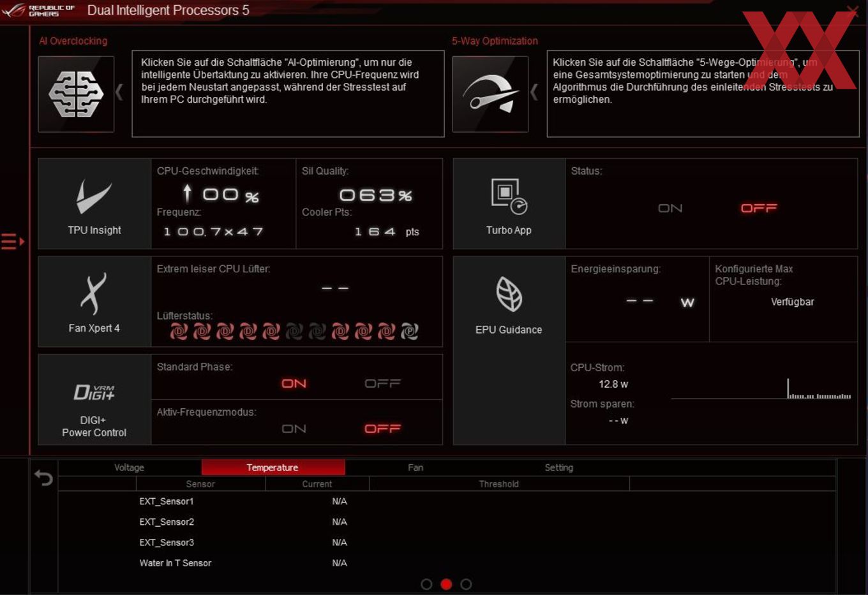Click the N/A value for Water In T Sensor
The width and height of the screenshot is (868, 595).
[x=340, y=563]
